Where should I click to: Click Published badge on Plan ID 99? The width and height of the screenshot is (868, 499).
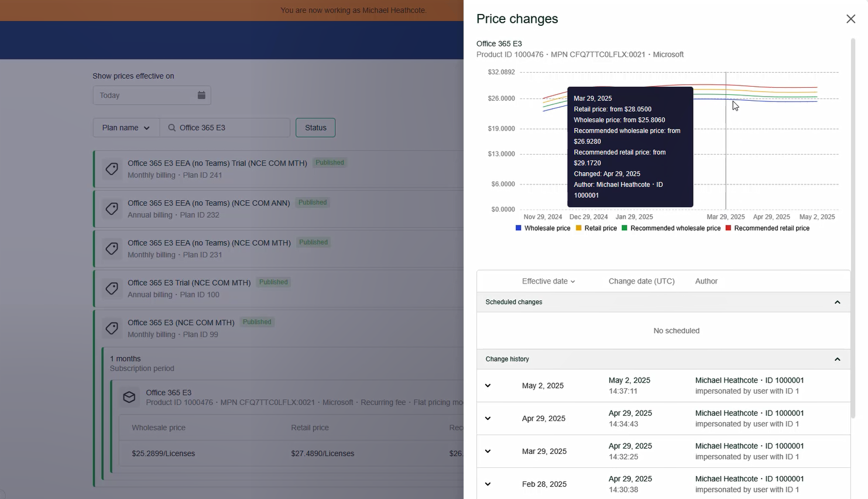[x=257, y=322]
